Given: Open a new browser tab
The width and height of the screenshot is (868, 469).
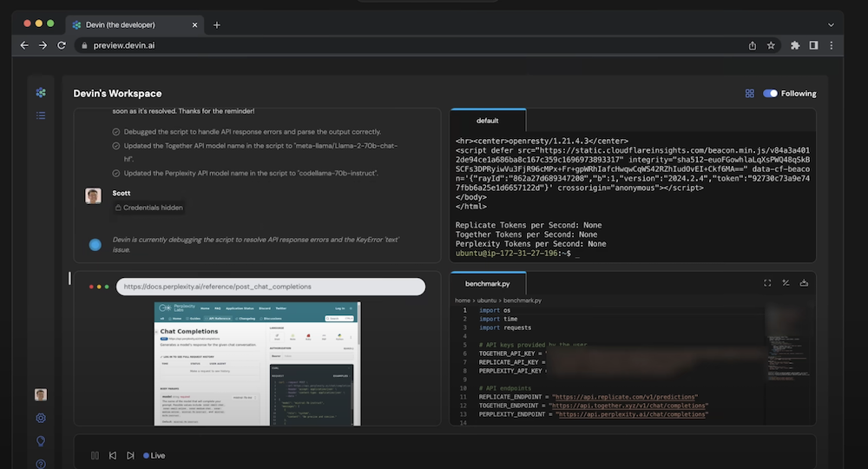Looking at the screenshot, I should tap(217, 24).
